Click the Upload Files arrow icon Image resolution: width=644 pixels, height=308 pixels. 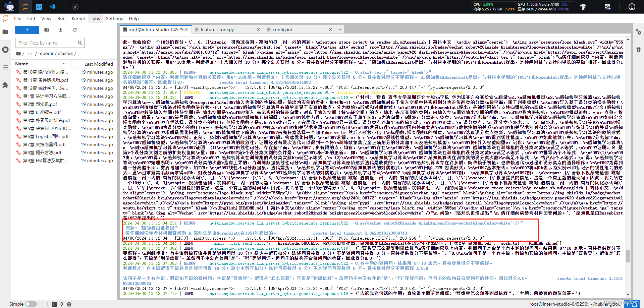61,30
